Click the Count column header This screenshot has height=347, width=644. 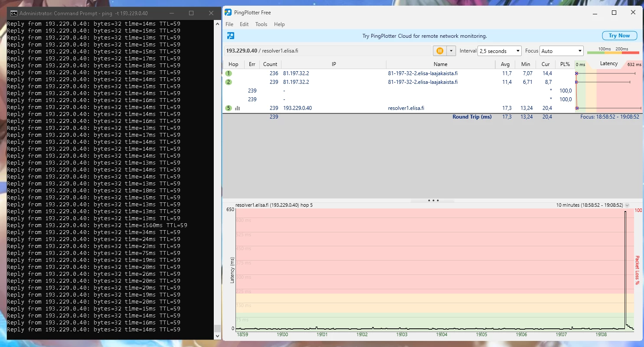click(270, 64)
